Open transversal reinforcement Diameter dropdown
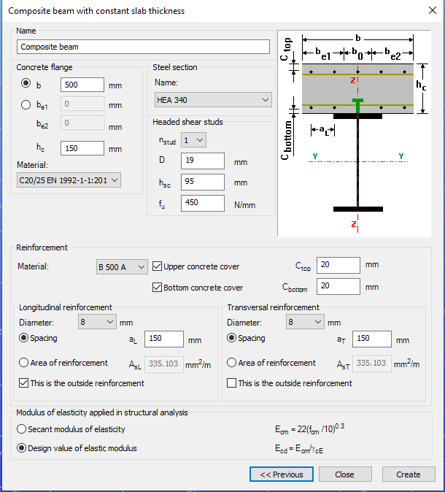Image resolution: width=445 pixels, height=492 pixels. (x=305, y=322)
